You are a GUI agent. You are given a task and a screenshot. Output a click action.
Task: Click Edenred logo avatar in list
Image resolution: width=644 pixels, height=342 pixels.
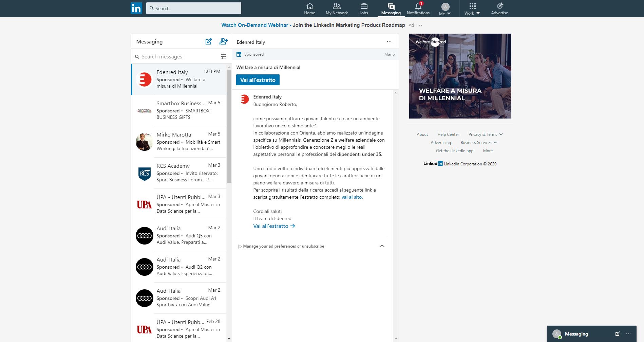point(145,79)
